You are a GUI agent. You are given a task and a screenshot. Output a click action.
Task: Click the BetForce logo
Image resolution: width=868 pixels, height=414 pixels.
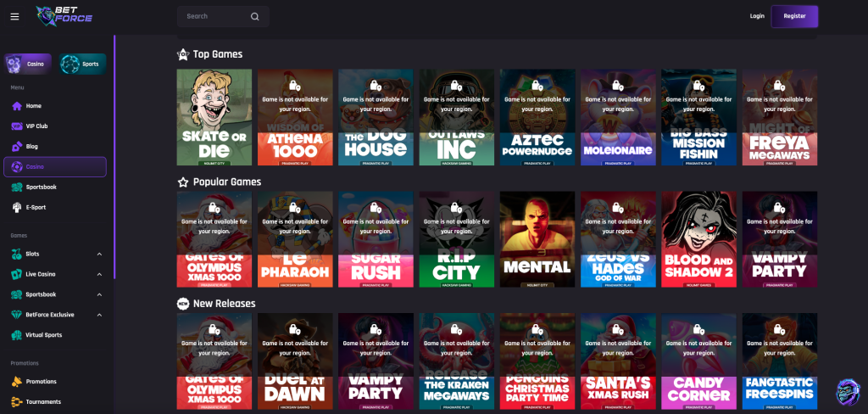64,17
